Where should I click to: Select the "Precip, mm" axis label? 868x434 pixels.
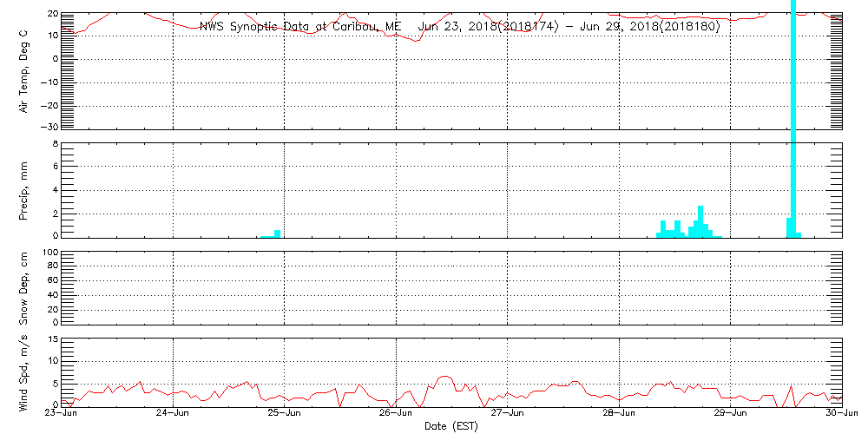(24, 189)
